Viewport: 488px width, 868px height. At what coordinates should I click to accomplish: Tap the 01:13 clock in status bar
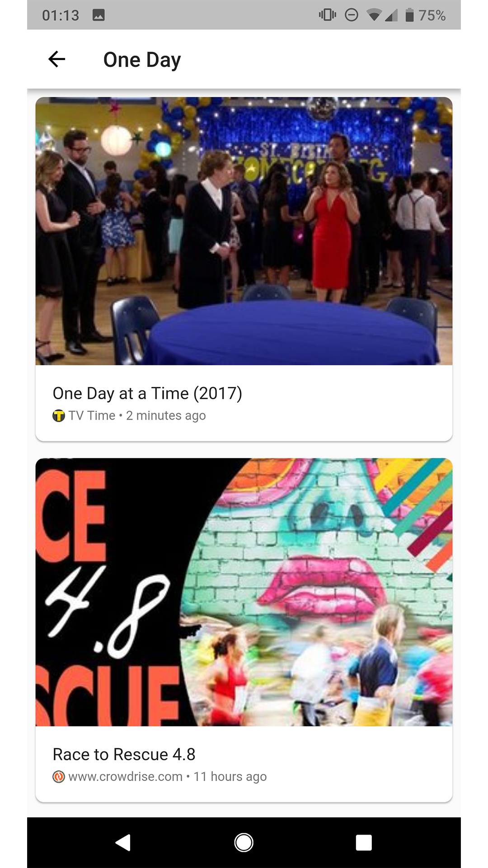click(x=61, y=15)
